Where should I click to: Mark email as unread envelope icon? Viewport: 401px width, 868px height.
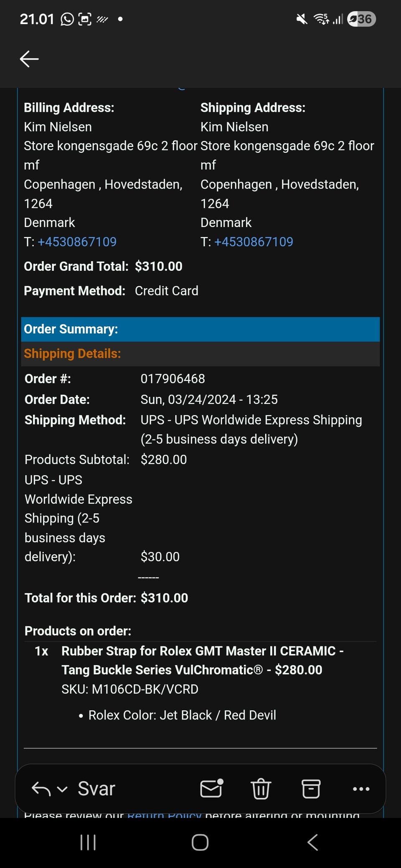pos(211,788)
